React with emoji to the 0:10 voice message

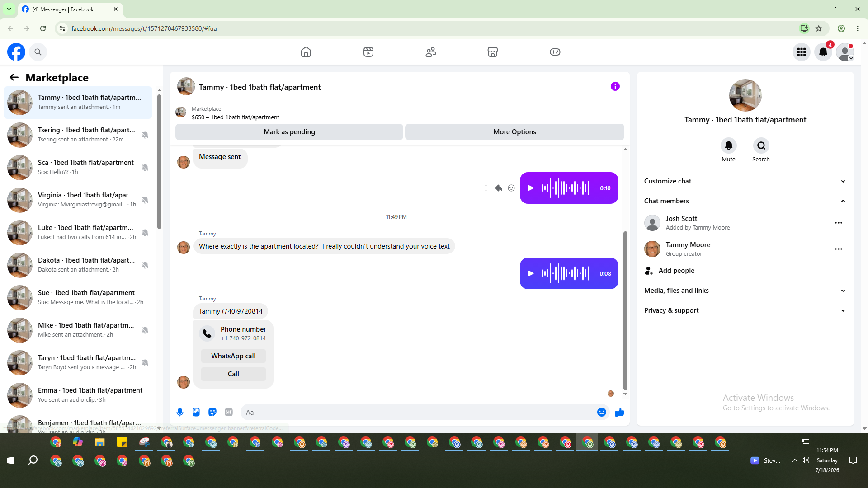coord(511,188)
